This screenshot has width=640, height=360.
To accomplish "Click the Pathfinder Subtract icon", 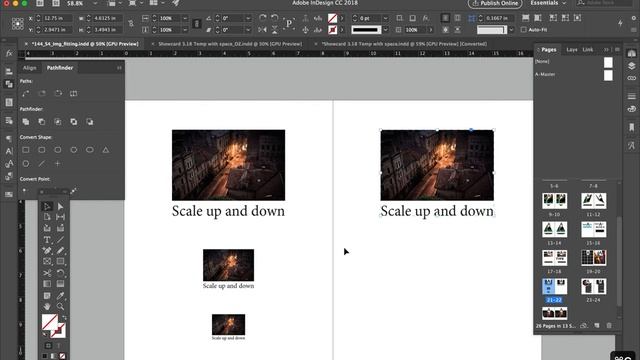I will point(42,122).
